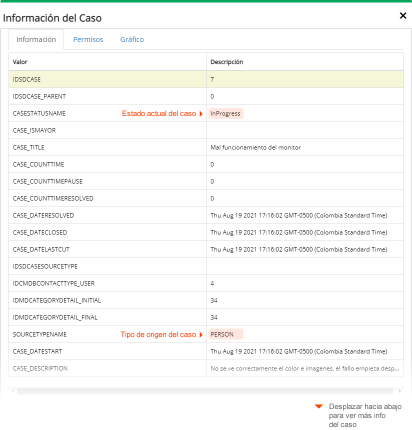The width and height of the screenshot is (412, 430).
Task: Select the IDSDCASESOURCETYPE row
Action: [x=206, y=266]
